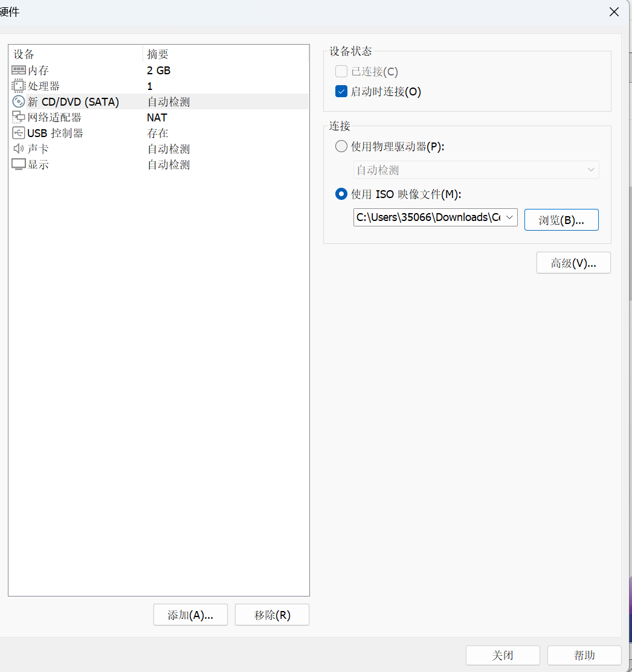The image size is (632, 672).
Task: Click the 关闭 button
Action: (x=503, y=655)
